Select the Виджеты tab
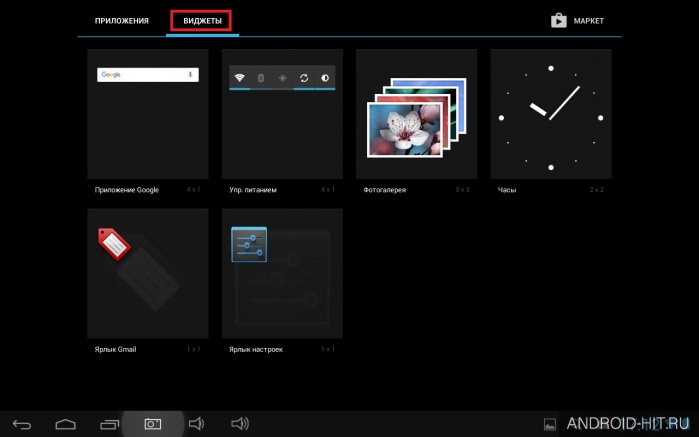699x437 pixels. (202, 21)
